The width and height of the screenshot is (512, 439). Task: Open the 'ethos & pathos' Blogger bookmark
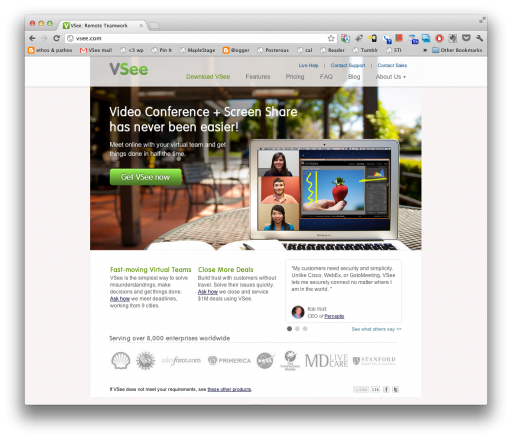coord(50,50)
